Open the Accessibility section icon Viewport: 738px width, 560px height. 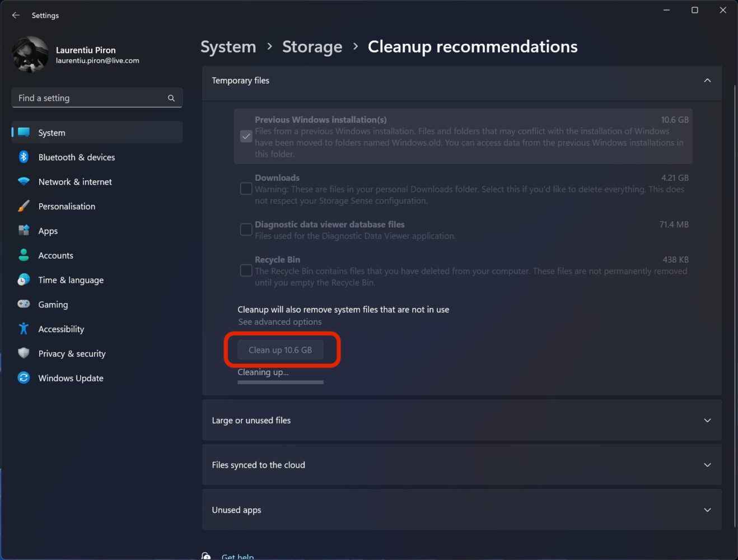[24, 329]
